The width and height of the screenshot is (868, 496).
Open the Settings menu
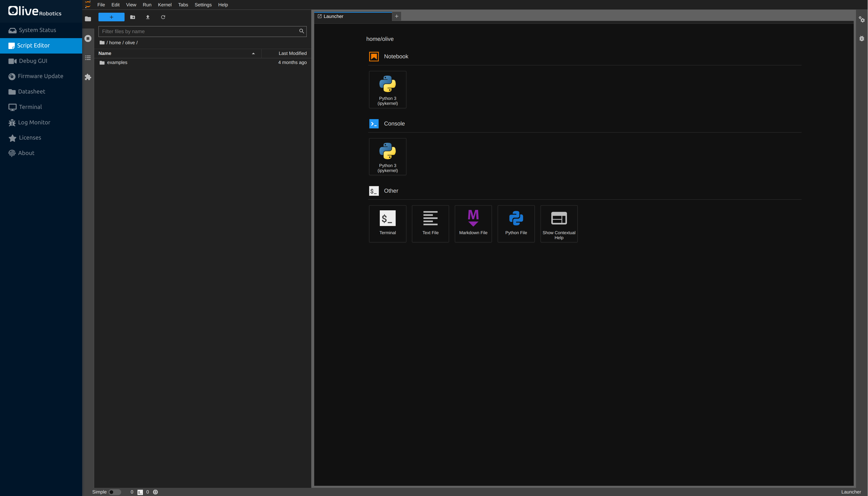click(x=203, y=5)
